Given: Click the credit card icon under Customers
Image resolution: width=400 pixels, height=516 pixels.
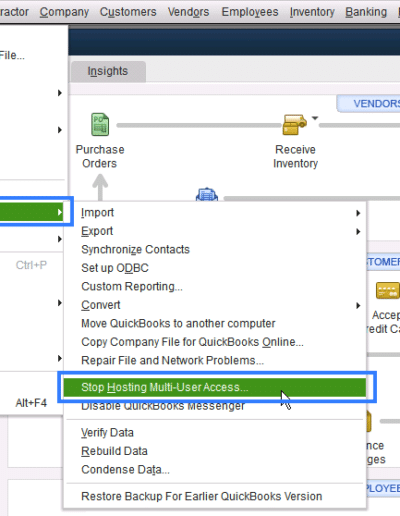Looking at the screenshot, I should tap(387, 290).
